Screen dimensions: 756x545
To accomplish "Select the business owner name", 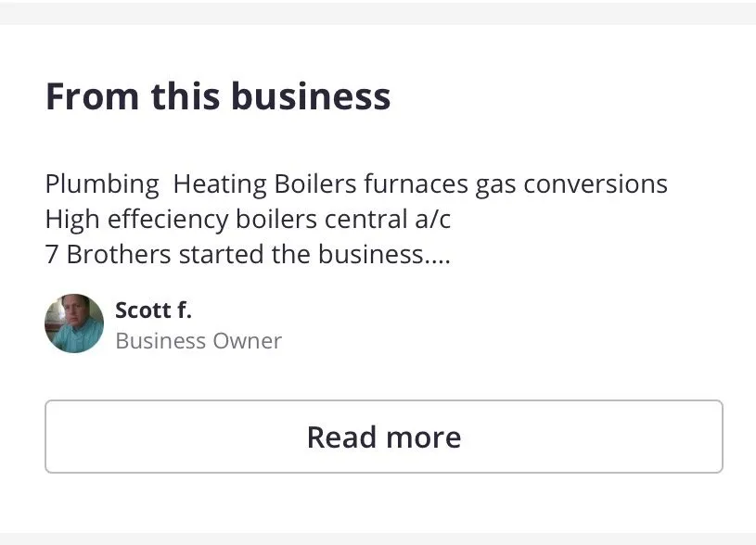I will tap(153, 310).
